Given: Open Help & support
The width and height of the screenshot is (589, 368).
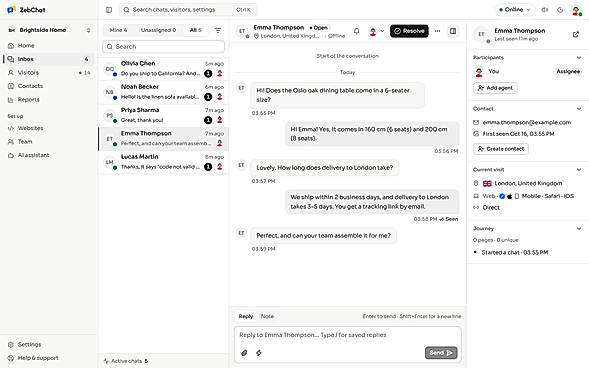Looking at the screenshot, I should coord(49,358).
